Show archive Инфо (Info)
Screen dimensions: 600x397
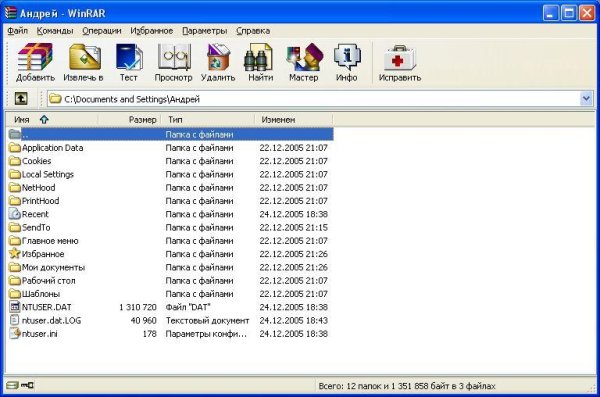point(347,57)
